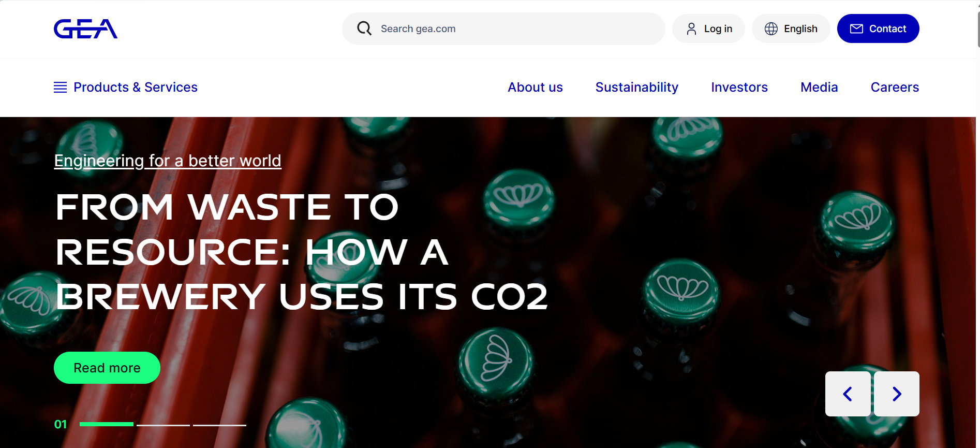Follow the Engineering for a better world link
The image size is (980, 448).
coord(168,161)
